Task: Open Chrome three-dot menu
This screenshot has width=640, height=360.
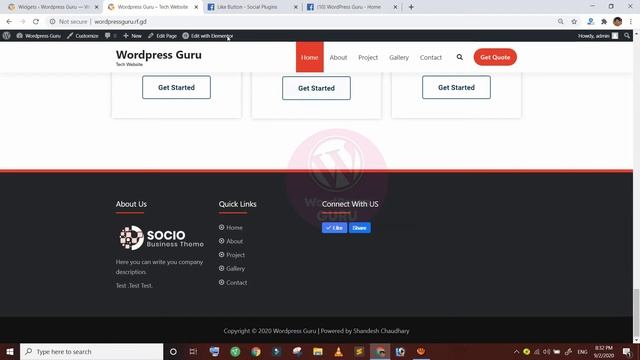Action: (x=631, y=22)
